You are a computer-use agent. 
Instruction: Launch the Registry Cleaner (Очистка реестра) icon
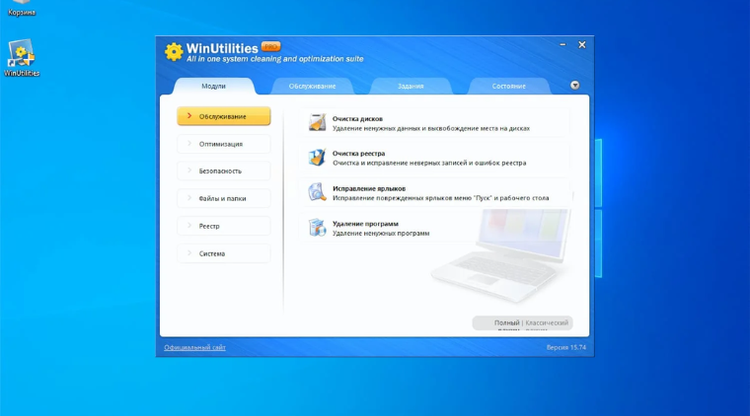tap(317, 158)
